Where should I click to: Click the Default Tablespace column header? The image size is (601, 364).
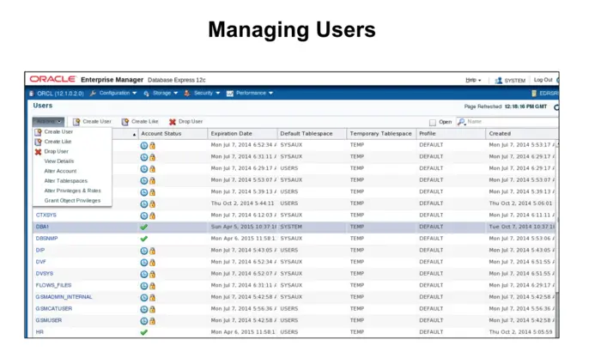pyautogui.click(x=312, y=134)
